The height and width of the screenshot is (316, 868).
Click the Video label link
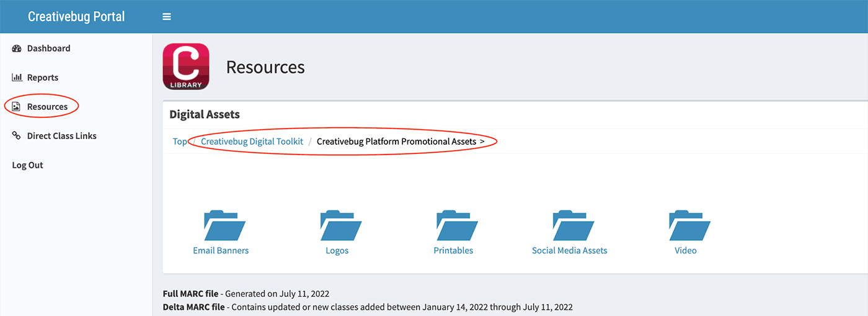(x=686, y=251)
